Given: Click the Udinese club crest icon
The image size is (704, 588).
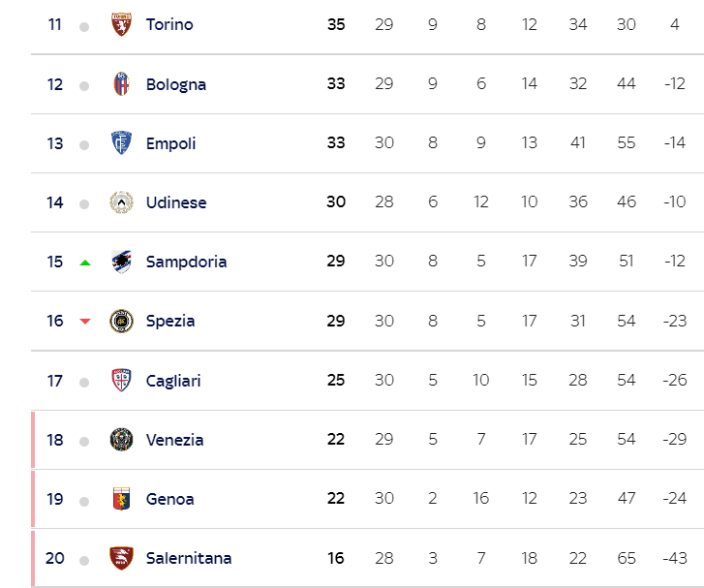Looking at the screenshot, I should [x=121, y=202].
